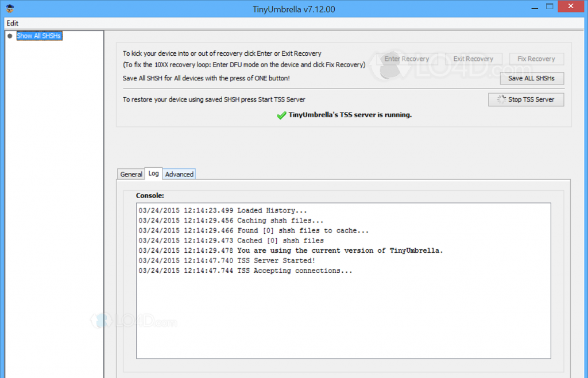Select the Show All SHSHs tree item
This screenshot has width=588, height=378.
pos(38,36)
